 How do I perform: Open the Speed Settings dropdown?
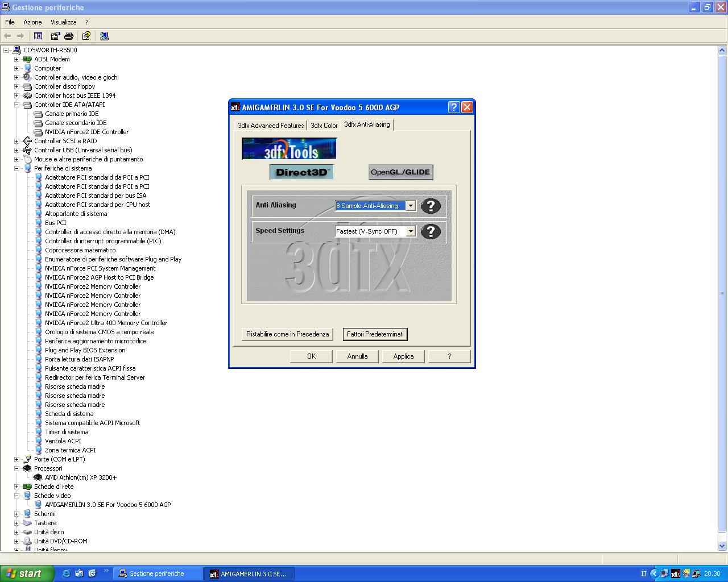[x=411, y=231]
